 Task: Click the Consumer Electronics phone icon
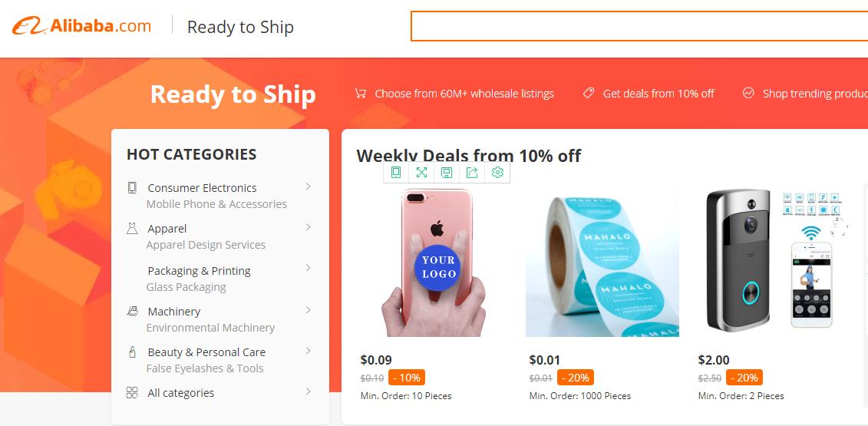pyautogui.click(x=132, y=187)
